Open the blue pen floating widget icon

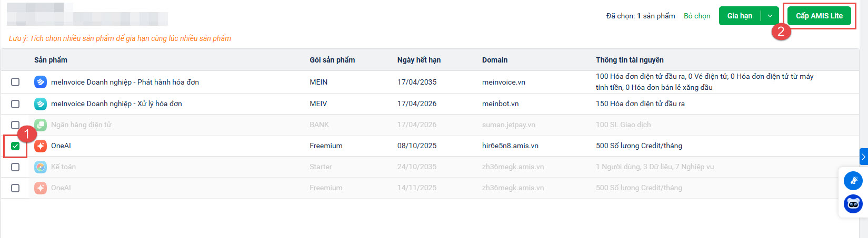point(853,181)
